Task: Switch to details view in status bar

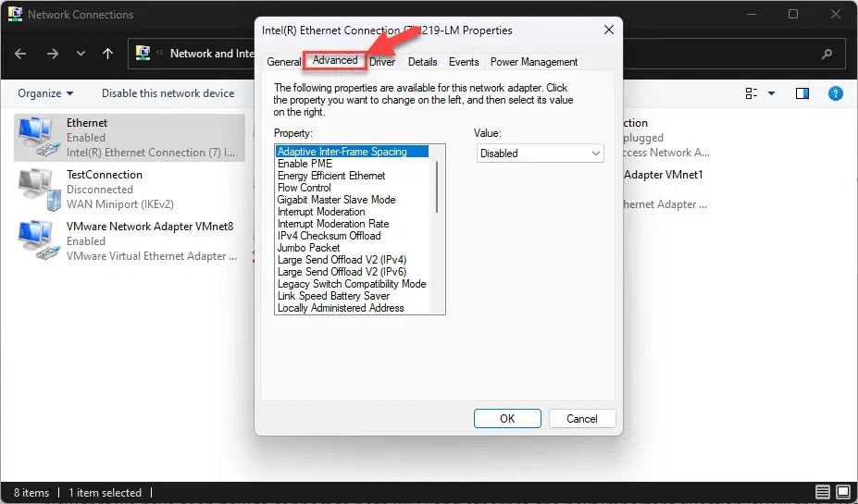Action: click(x=823, y=492)
